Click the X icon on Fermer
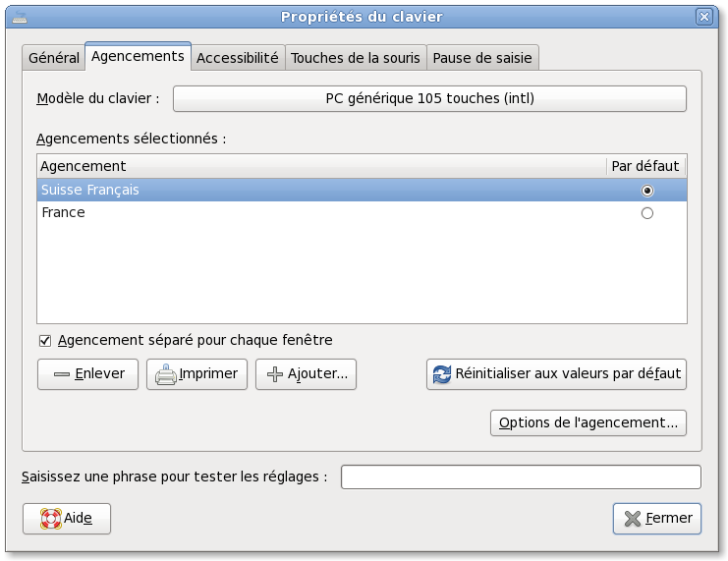The image size is (728, 561). [630, 519]
